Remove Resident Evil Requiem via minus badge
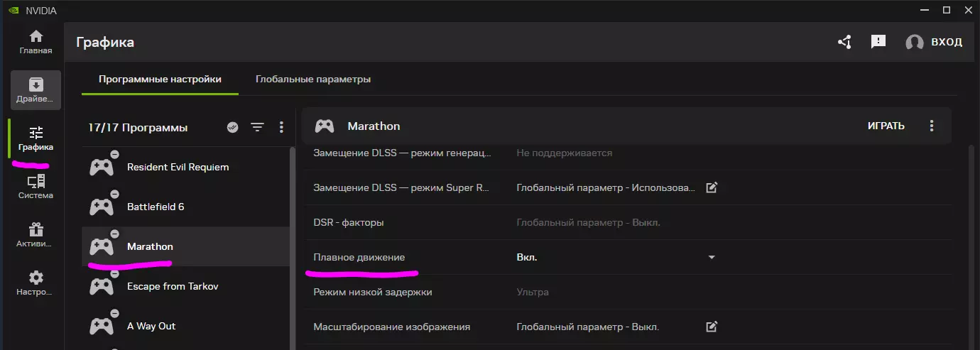This screenshot has height=350, width=980. coord(114,155)
